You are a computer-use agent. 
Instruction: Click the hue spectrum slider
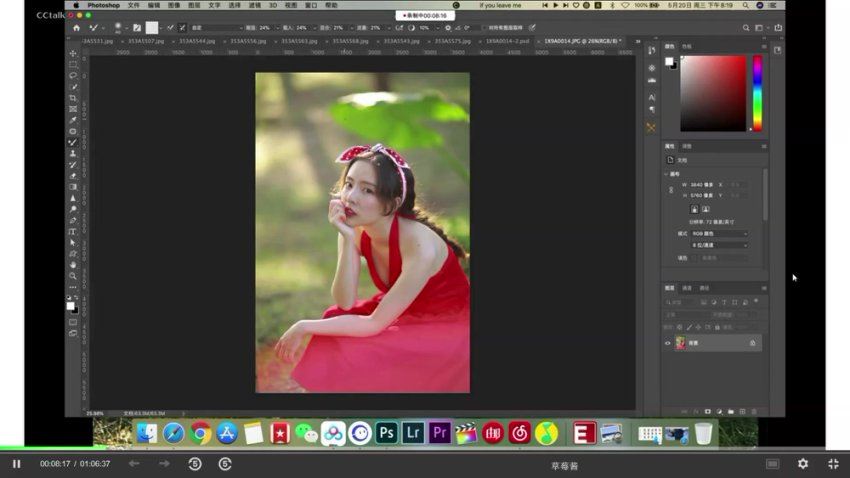[x=757, y=93]
